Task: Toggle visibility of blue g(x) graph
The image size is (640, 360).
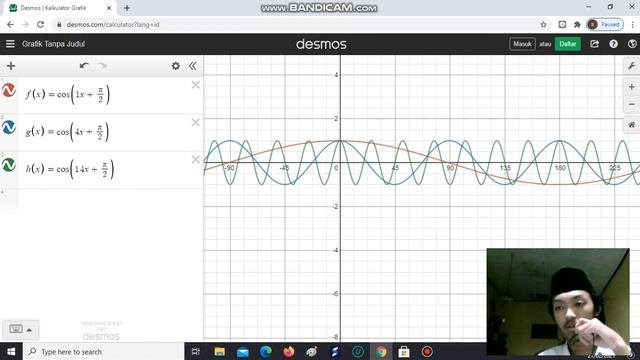Action: [x=9, y=127]
